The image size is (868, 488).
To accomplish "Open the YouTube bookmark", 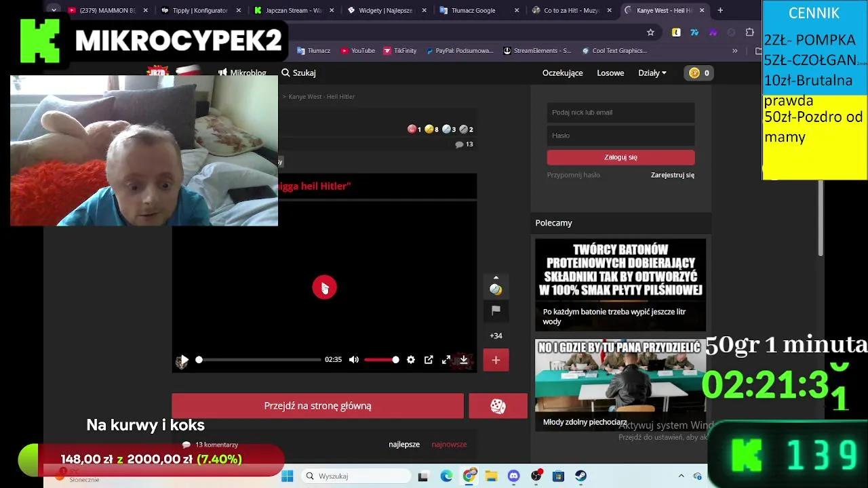I will pos(357,51).
